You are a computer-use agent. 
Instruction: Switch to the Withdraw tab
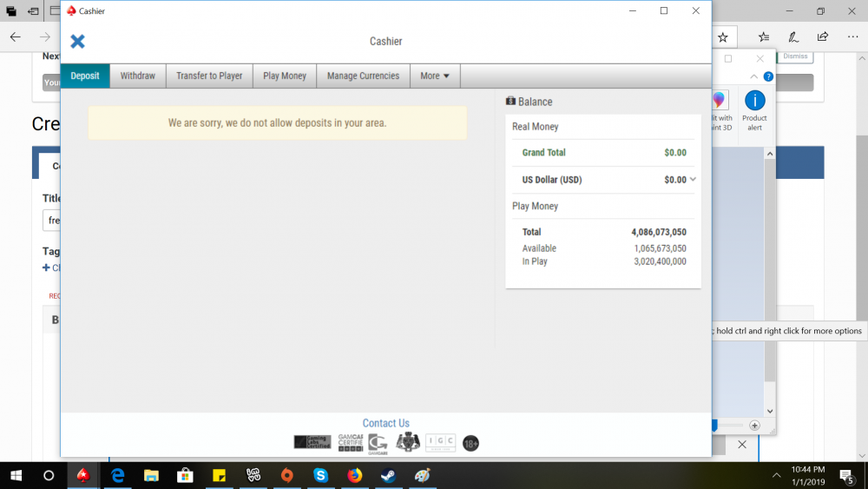[x=137, y=76]
